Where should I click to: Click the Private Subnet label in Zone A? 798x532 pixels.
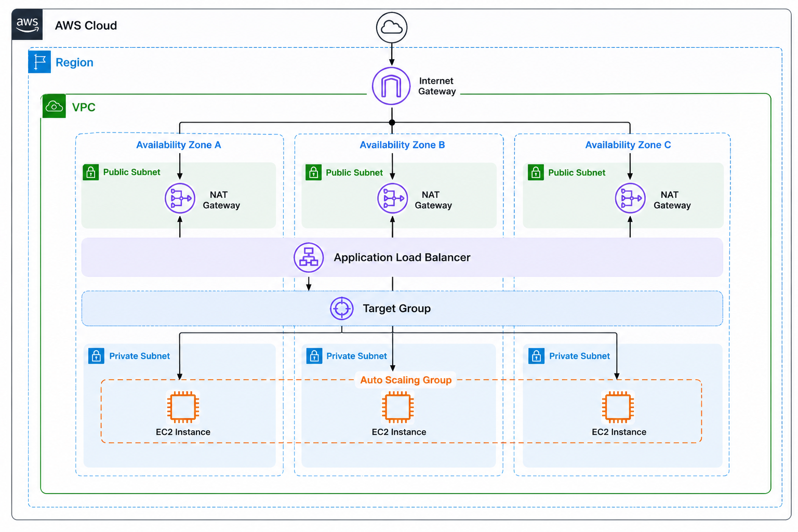pyautogui.click(x=139, y=356)
